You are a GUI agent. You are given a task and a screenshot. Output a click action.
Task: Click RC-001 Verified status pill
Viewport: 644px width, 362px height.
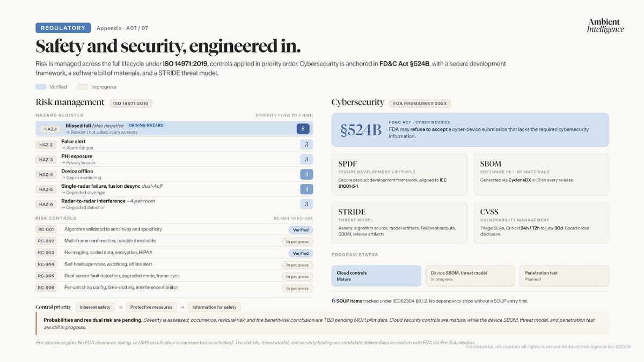pyautogui.click(x=301, y=230)
